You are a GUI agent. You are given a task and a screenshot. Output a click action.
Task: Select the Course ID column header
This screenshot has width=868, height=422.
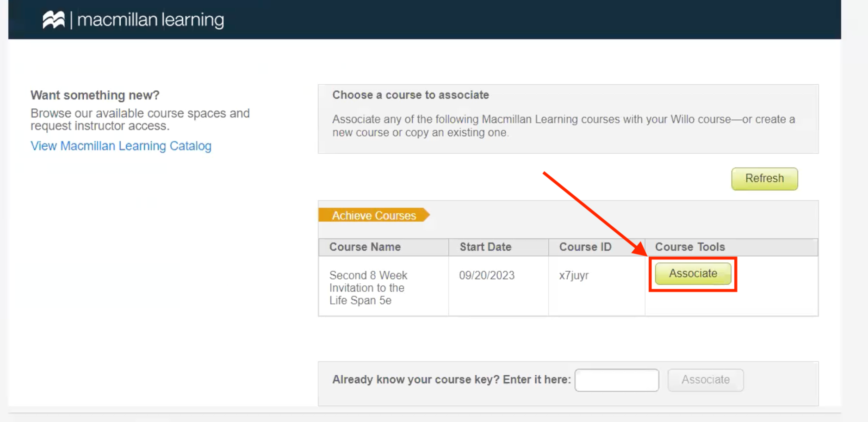585,247
